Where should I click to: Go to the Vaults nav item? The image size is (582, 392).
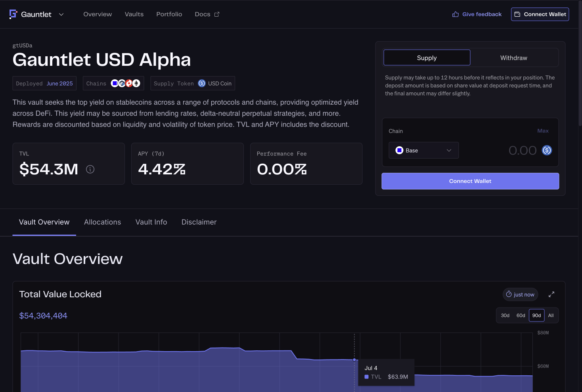134,14
